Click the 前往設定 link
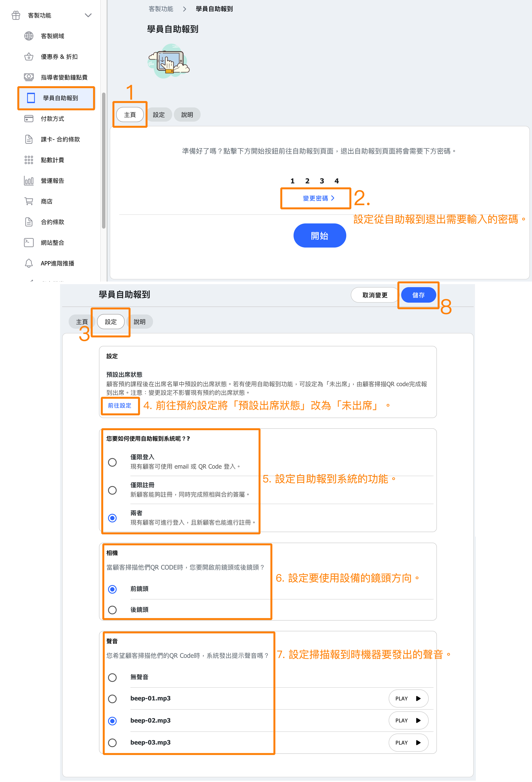The image size is (532, 782). (x=119, y=406)
